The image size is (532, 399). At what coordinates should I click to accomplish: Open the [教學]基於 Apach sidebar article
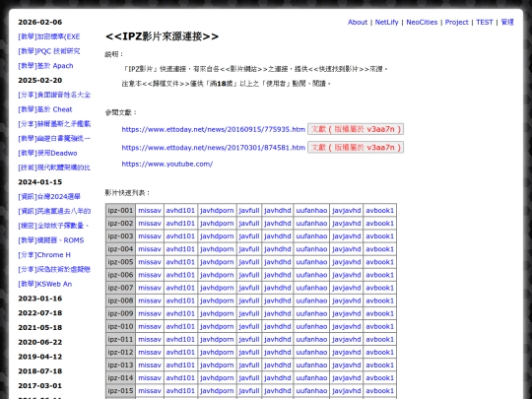[45, 66]
